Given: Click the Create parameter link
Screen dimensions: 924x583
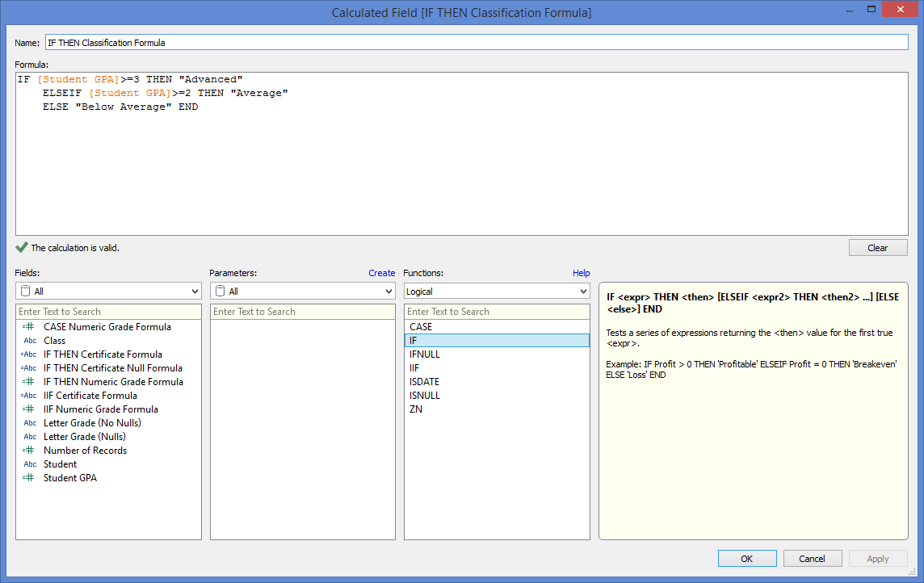Looking at the screenshot, I should click(382, 273).
